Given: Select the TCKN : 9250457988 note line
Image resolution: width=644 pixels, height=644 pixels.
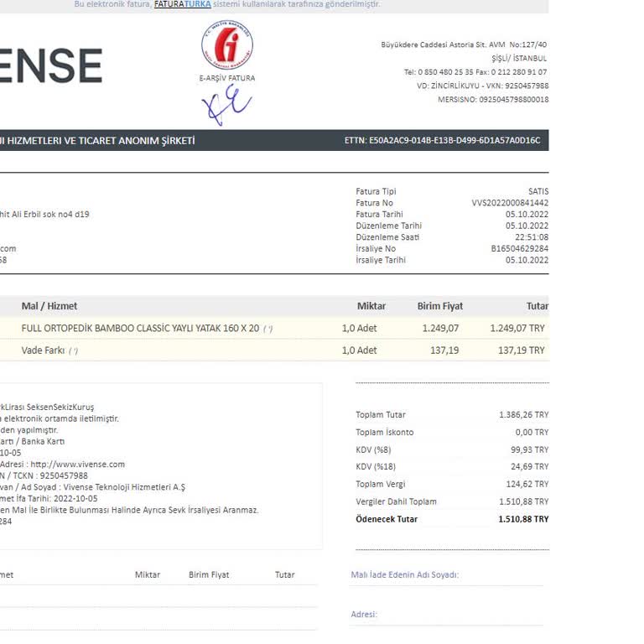Looking at the screenshot, I should (x=44, y=475).
